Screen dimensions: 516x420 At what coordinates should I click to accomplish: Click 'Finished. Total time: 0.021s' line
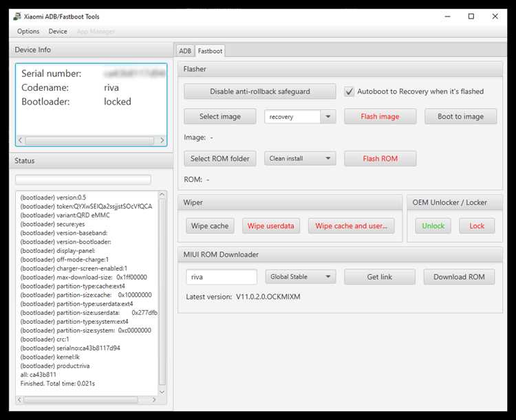pos(58,384)
